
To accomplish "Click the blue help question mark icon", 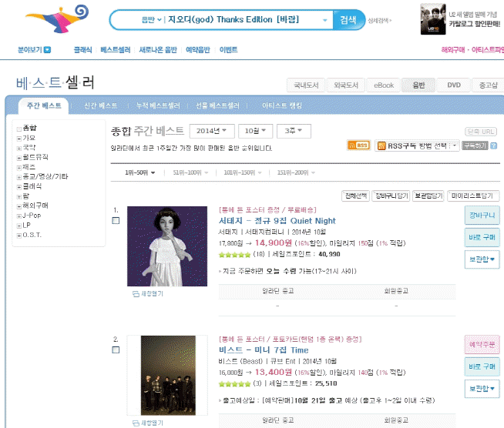I will pos(493,145).
